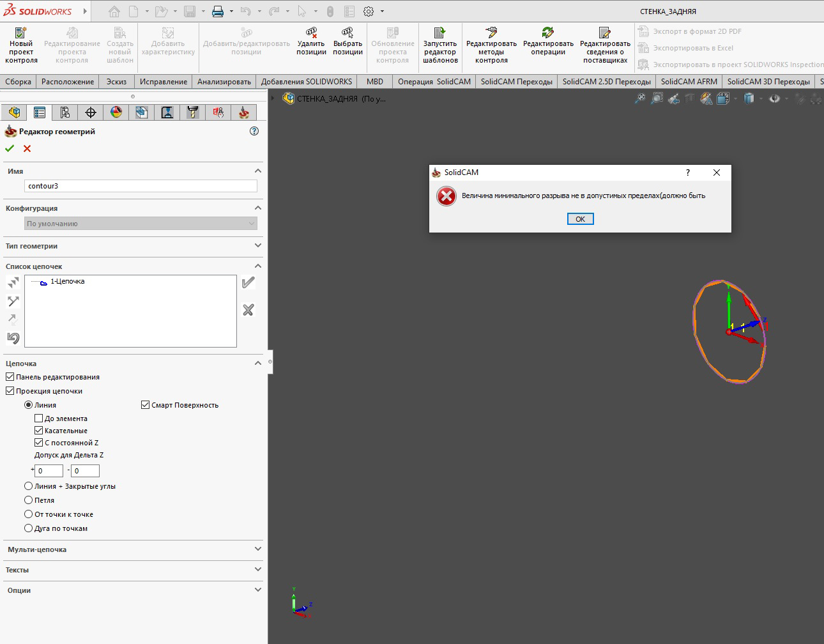The width and height of the screenshot is (824, 644).
Task: Expand the Опции section
Action: click(258, 590)
